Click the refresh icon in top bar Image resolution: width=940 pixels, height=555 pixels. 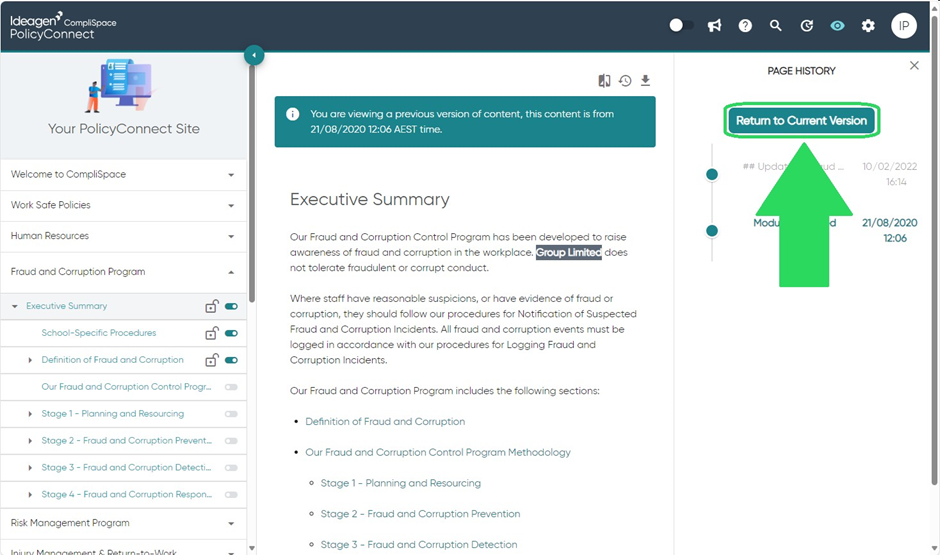(x=807, y=25)
